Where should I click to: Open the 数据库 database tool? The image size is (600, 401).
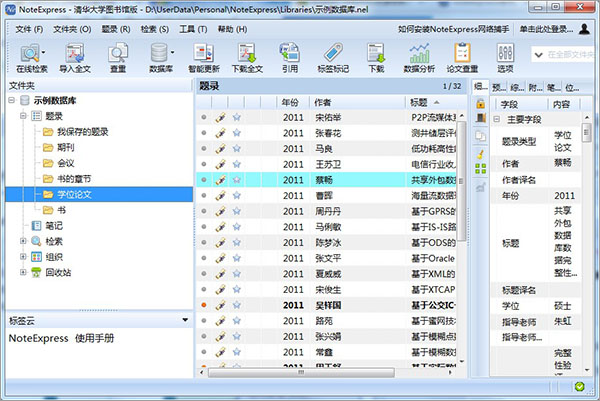pyautogui.click(x=160, y=58)
